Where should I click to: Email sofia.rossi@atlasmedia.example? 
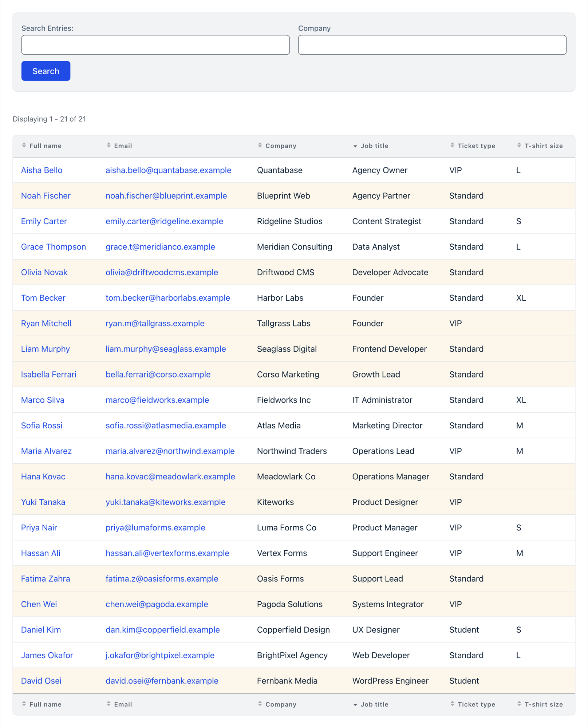pos(166,426)
